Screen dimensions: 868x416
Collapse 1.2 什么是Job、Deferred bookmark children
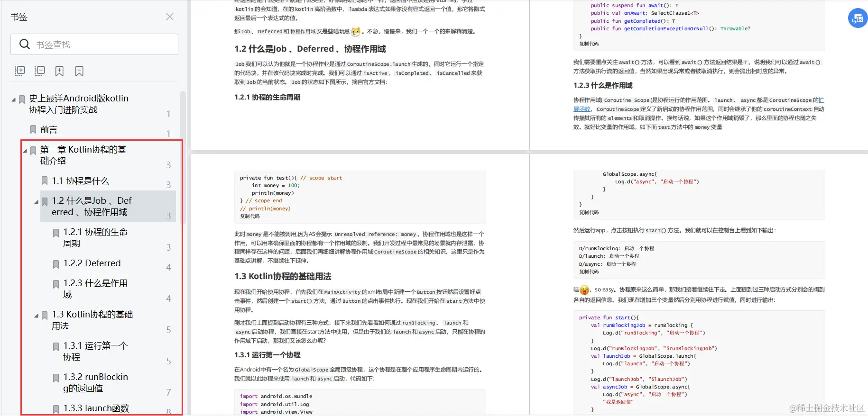point(36,202)
